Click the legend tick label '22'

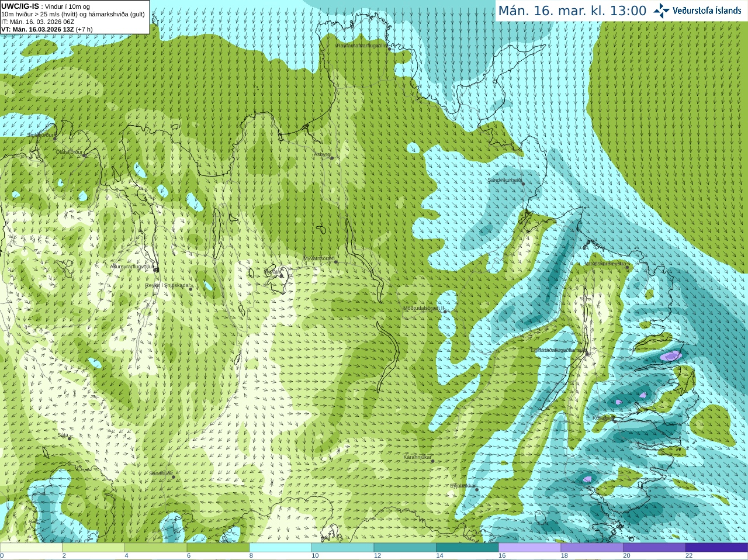689,556
